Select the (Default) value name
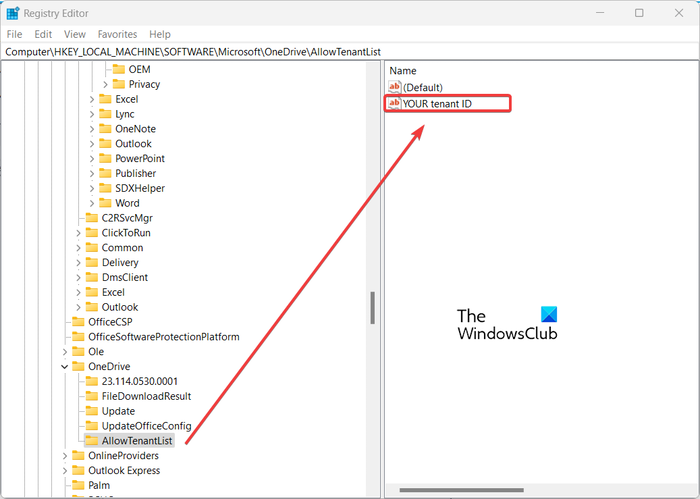The height and width of the screenshot is (499, 700). click(423, 87)
